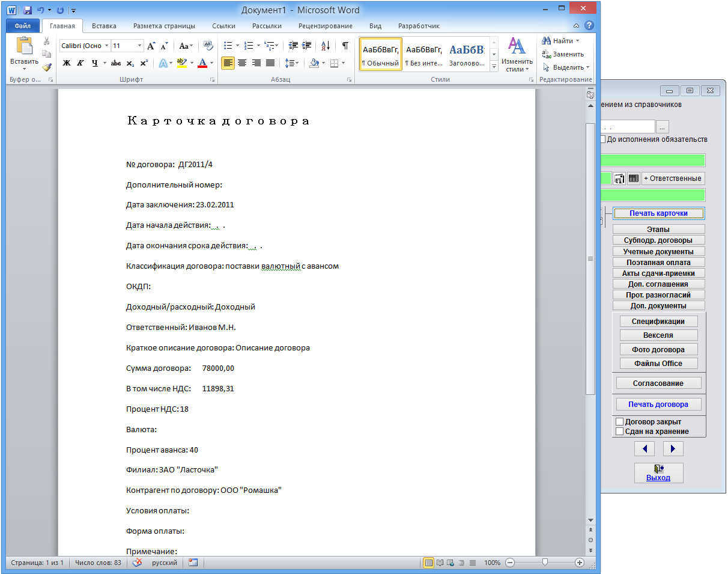Align text right
Image resolution: width=728 pixels, height=574 pixels.
[x=256, y=63]
